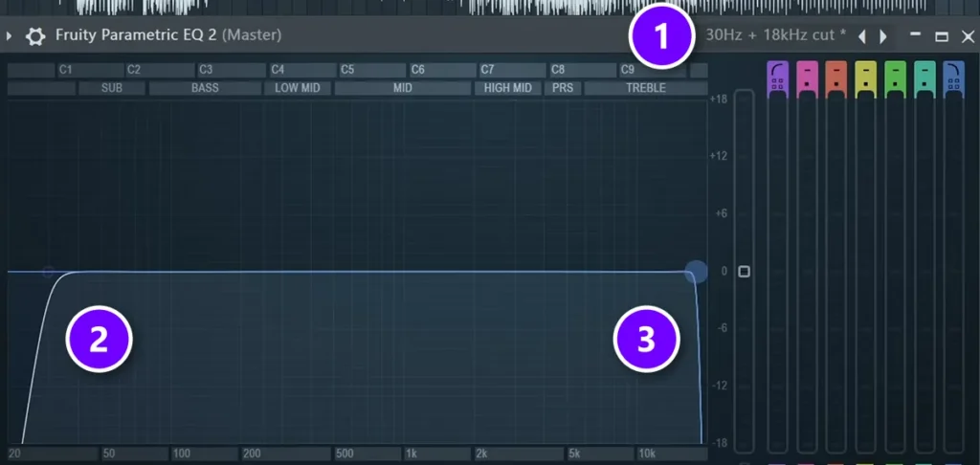Click the slope dot on the yellow band
Screen dimensions: 980x465
[x=865, y=84]
